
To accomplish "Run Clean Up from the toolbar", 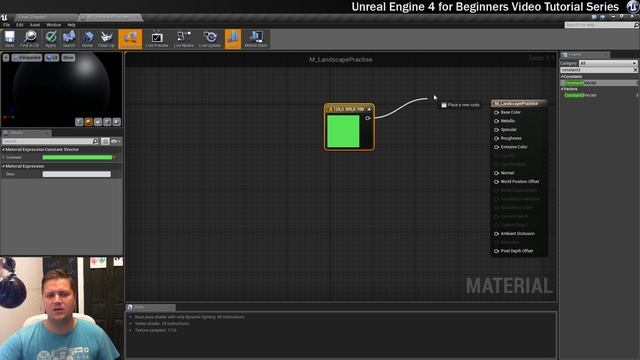I will [106, 39].
